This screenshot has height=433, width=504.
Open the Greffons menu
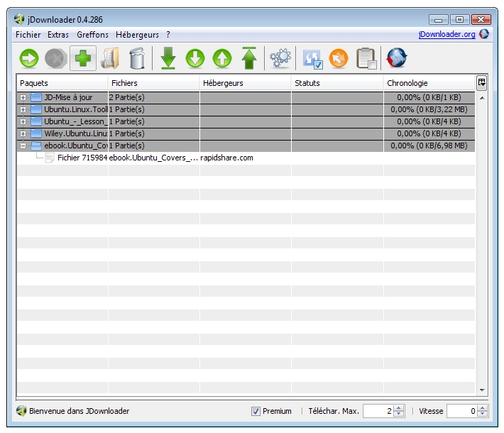(92, 35)
